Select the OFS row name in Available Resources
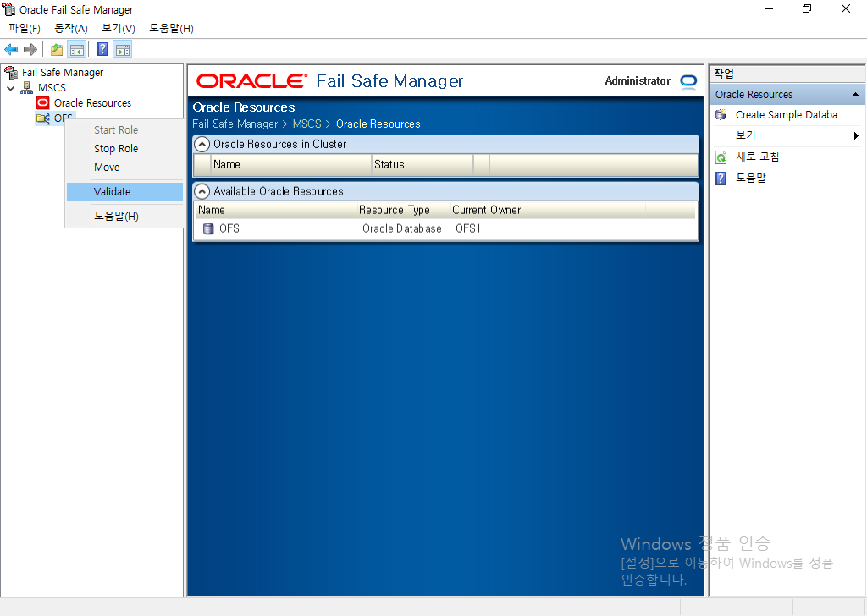The image size is (867, 616). click(x=229, y=228)
